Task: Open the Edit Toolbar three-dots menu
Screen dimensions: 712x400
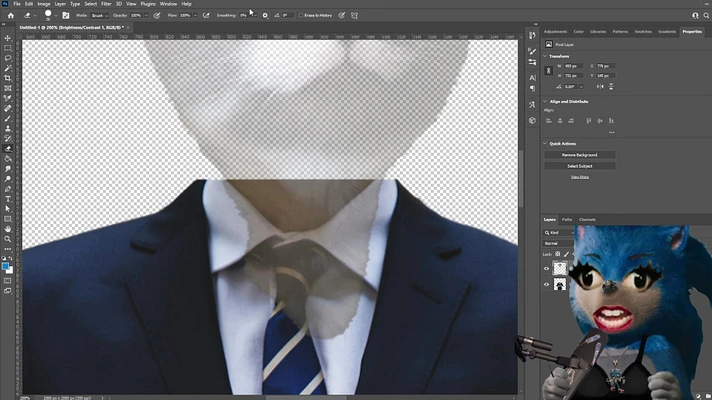Action: pos(8,249)
